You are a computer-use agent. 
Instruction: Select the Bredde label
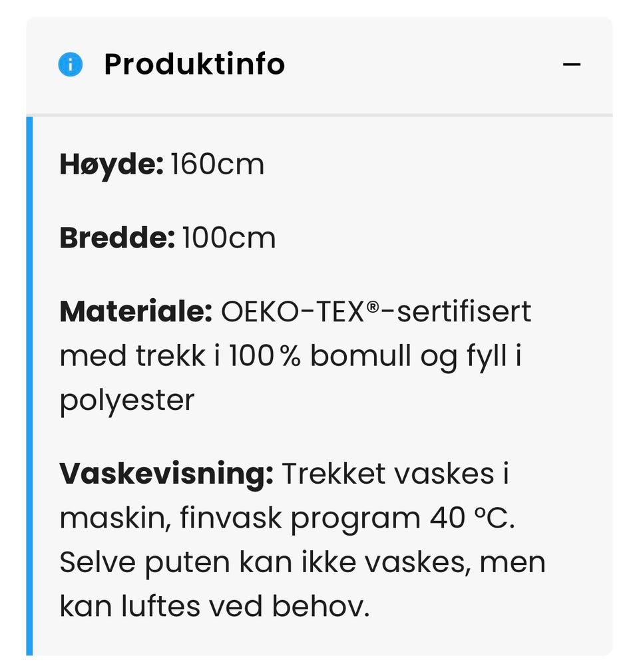[117, 238]
